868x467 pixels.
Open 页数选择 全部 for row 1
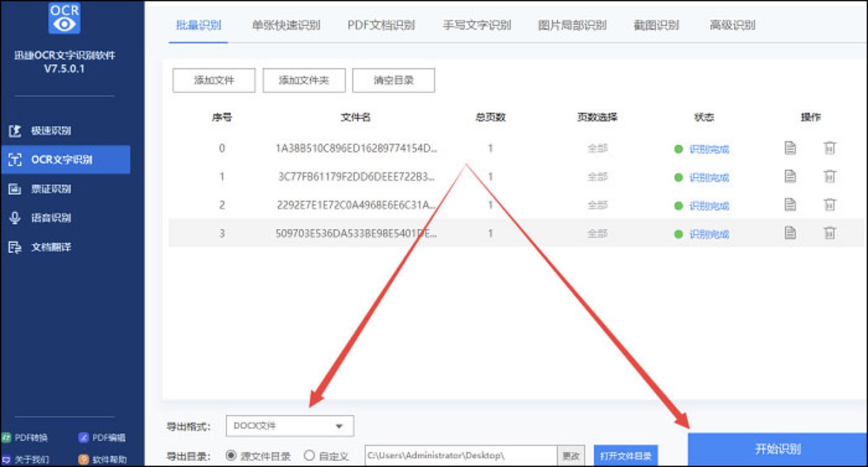597,177
